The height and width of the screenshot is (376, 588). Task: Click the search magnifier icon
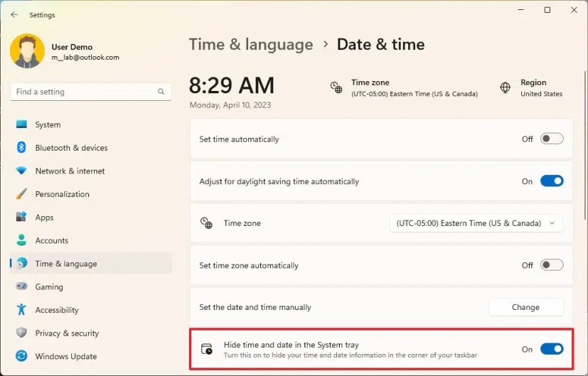pos(161,92)
